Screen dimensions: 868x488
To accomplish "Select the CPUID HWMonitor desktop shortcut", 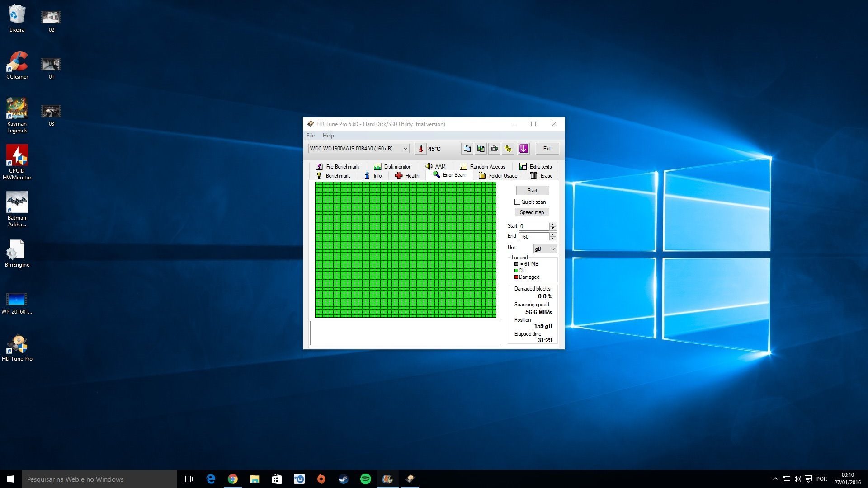I will (x=17, y=162).
